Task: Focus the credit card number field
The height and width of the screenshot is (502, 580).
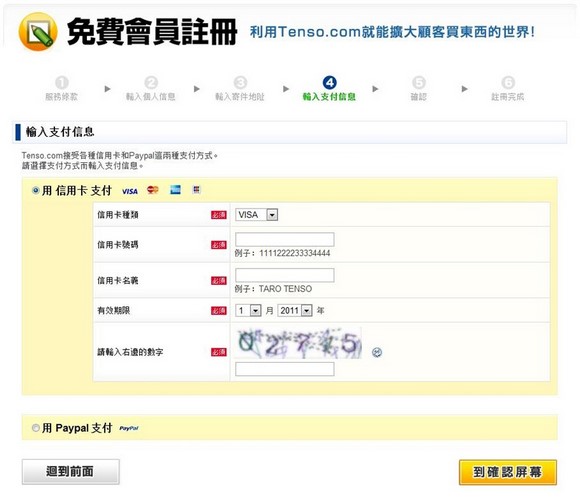Action: 284,239
